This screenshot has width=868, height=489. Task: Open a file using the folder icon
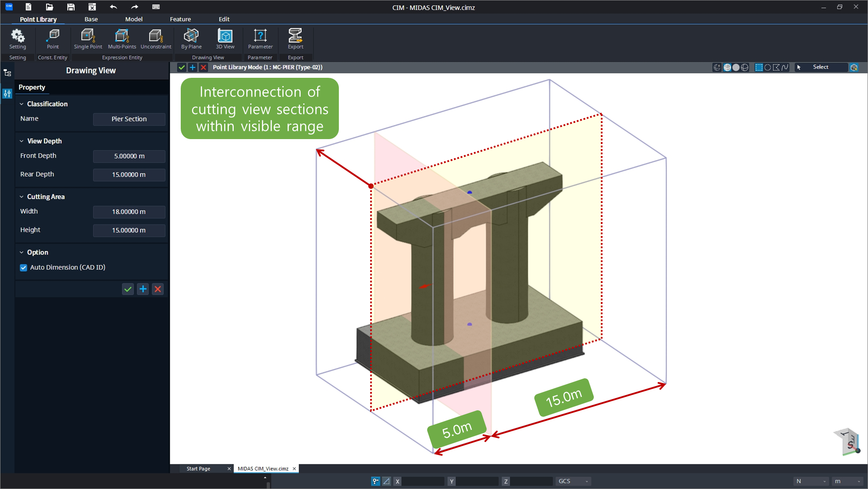pyautogui.click(x=50, y=7)
